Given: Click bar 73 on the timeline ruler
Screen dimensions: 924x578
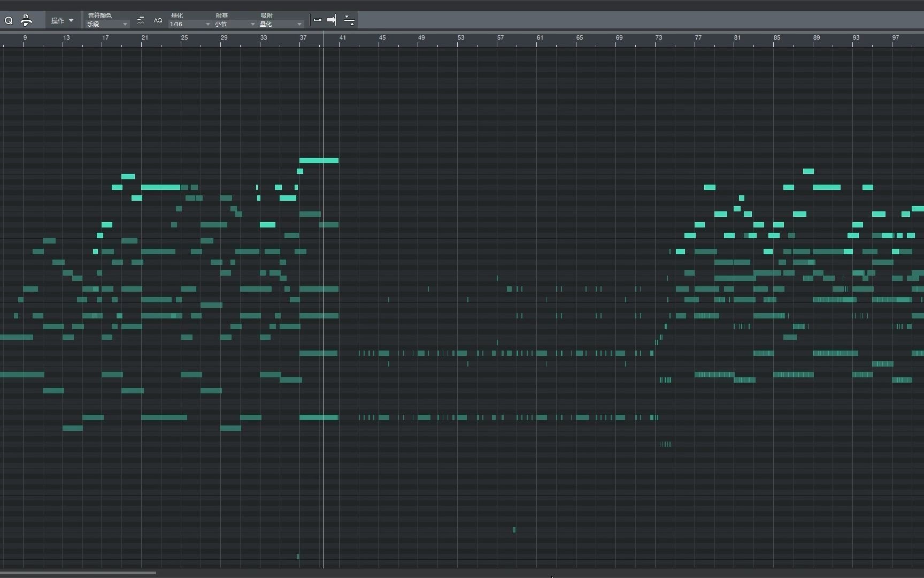Looking at the screenshot, I should pyautogui.click(x=658, y=38).
